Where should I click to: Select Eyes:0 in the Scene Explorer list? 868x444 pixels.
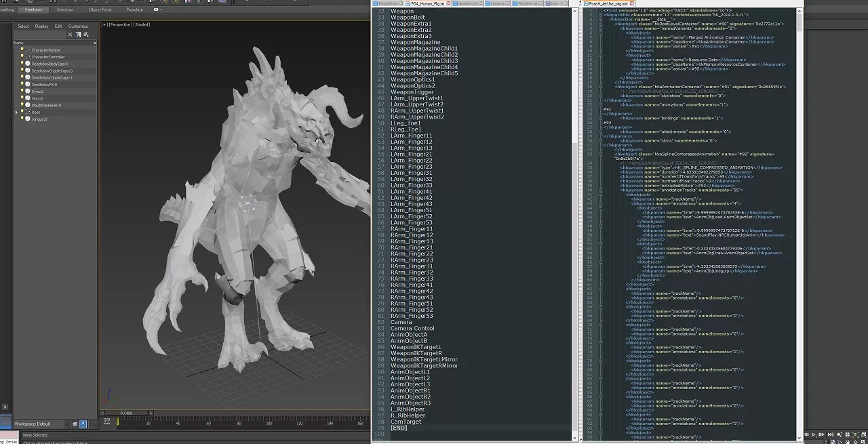pos(37,92)
